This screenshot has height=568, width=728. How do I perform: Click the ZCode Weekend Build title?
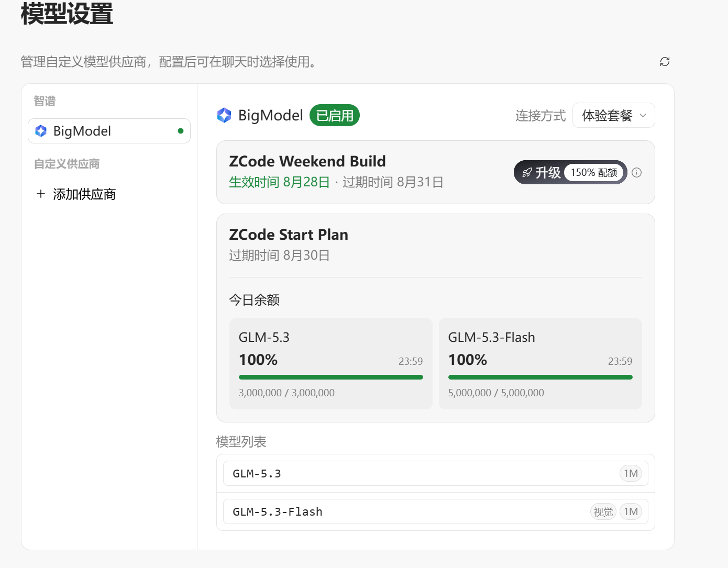pos(307,161)
